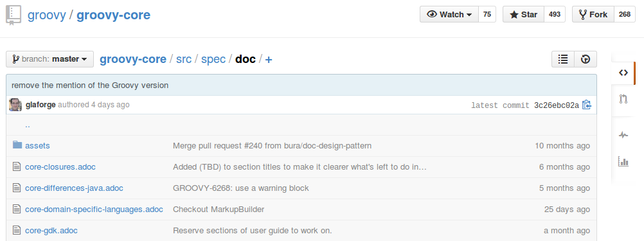Open 'Reserve sections of user guide' commit

point(252,231)
